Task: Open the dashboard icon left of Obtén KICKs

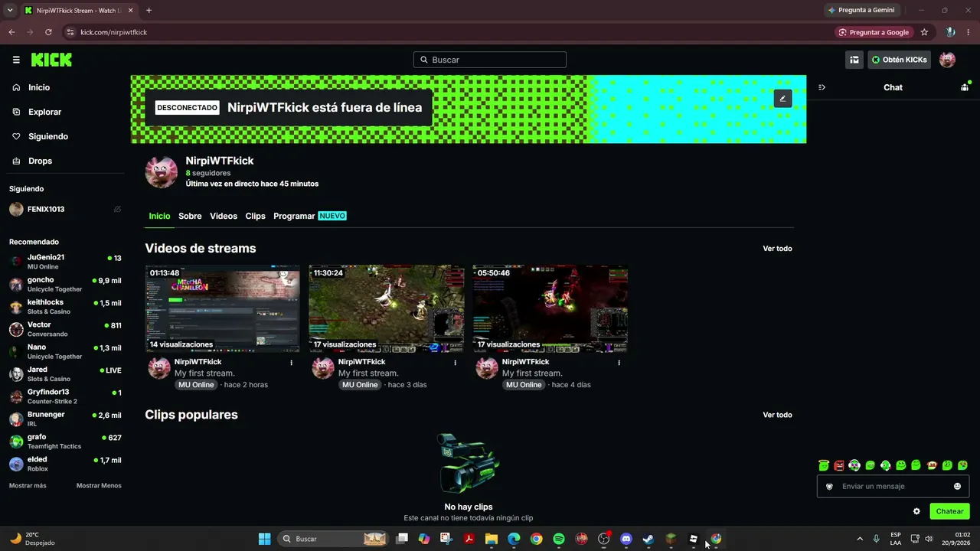Action: click(854, 60)
